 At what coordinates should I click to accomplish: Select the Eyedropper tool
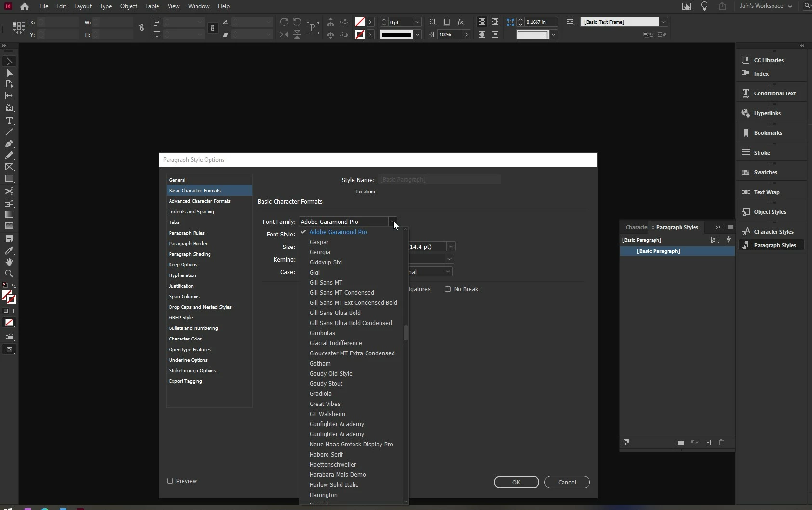9,250
